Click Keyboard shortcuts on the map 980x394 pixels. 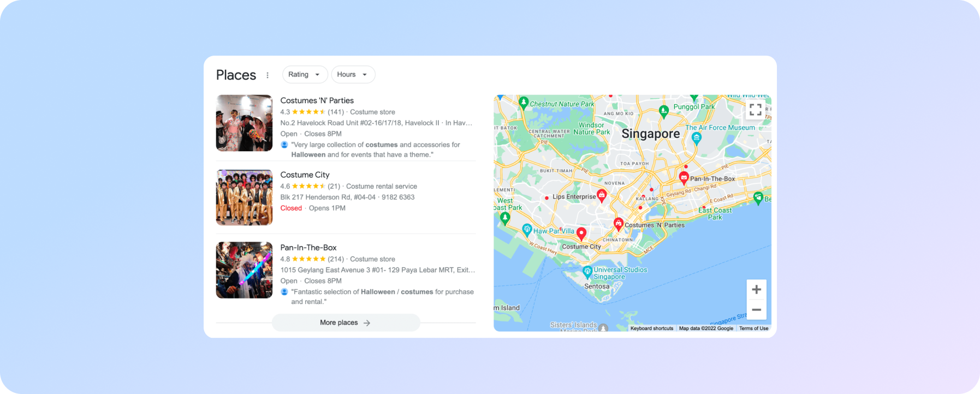651,329
